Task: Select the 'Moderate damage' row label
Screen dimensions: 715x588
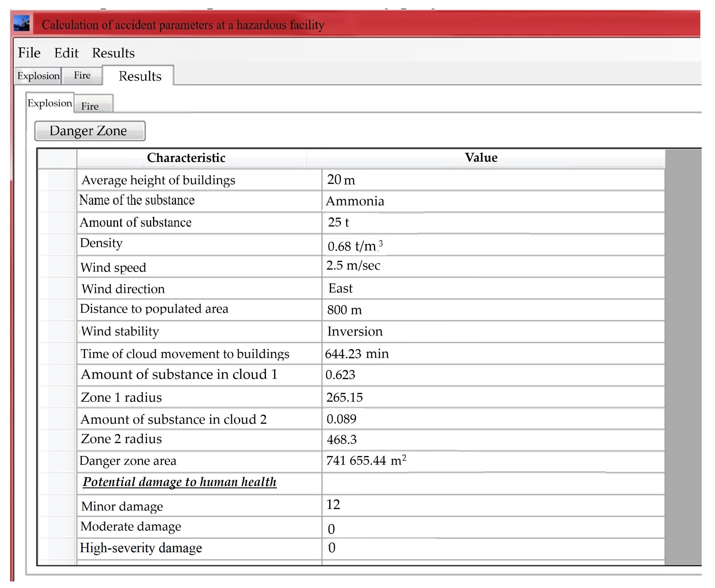Action: 199,527
